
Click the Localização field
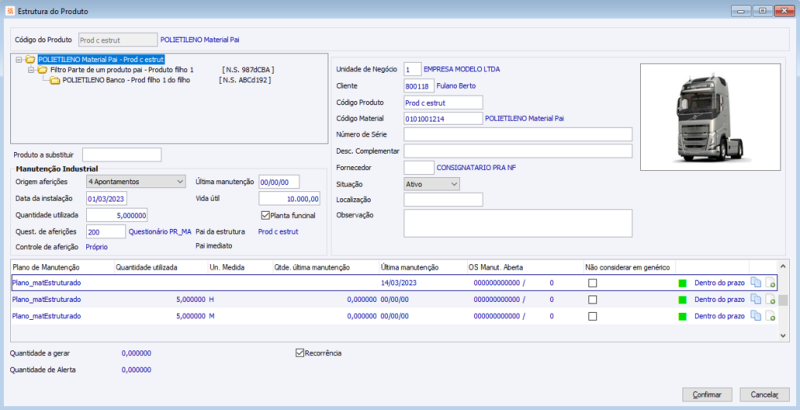point(443,199)
